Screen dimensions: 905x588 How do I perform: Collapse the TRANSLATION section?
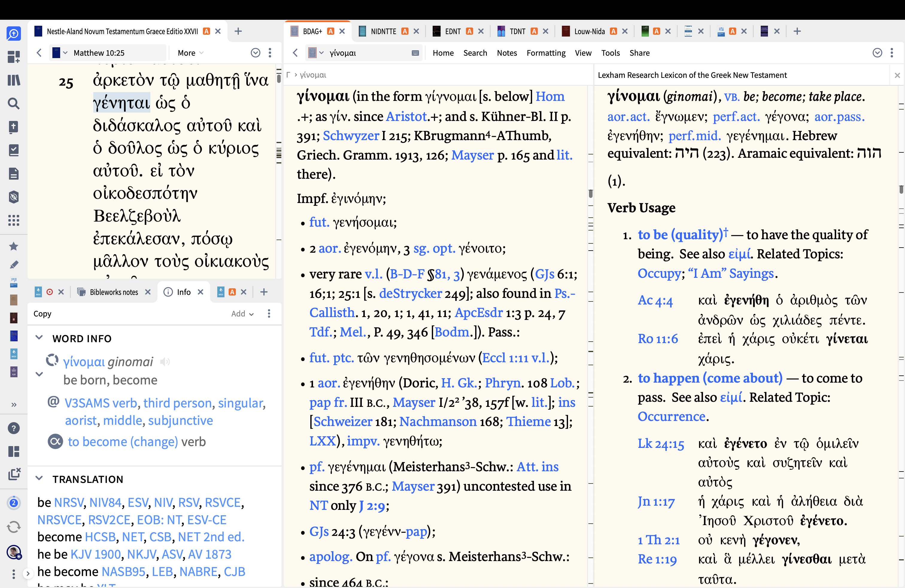point(40,479)
